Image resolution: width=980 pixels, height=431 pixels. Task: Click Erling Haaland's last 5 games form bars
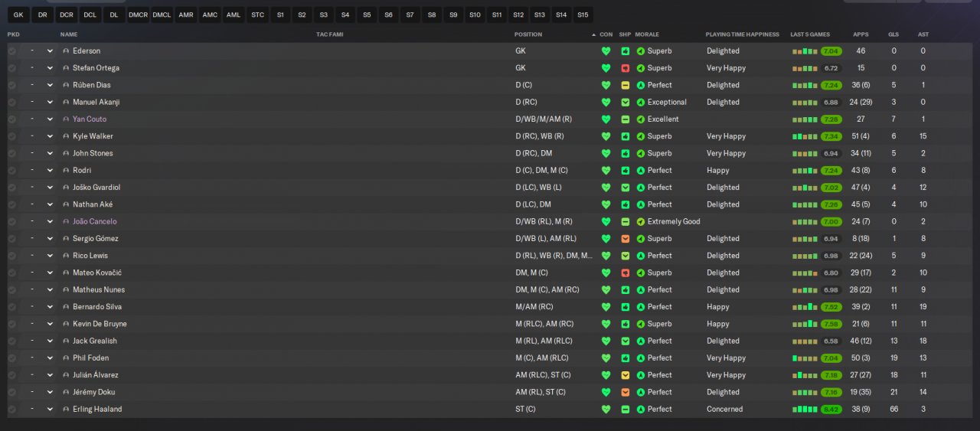[805, 409]
